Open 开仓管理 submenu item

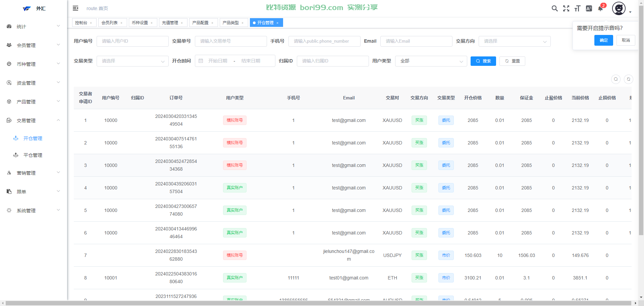click(34, 138)
